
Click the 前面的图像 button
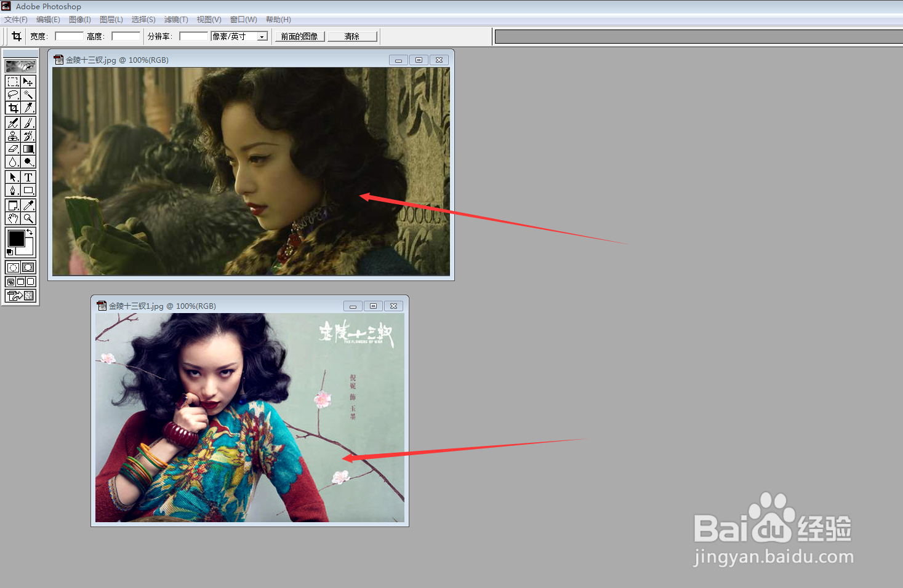(x=299, y=36)
